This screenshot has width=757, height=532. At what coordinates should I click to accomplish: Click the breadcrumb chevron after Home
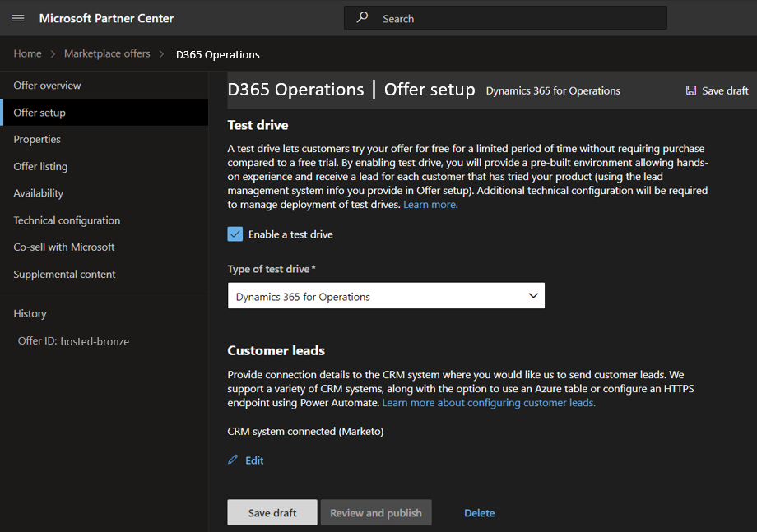click(53, 54)
